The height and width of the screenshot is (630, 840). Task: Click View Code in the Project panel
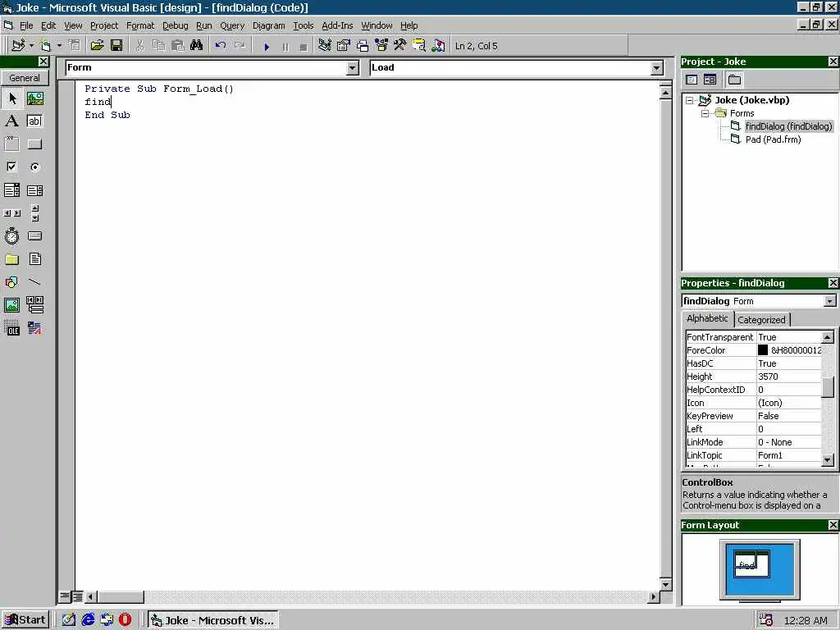pos(692,80)
